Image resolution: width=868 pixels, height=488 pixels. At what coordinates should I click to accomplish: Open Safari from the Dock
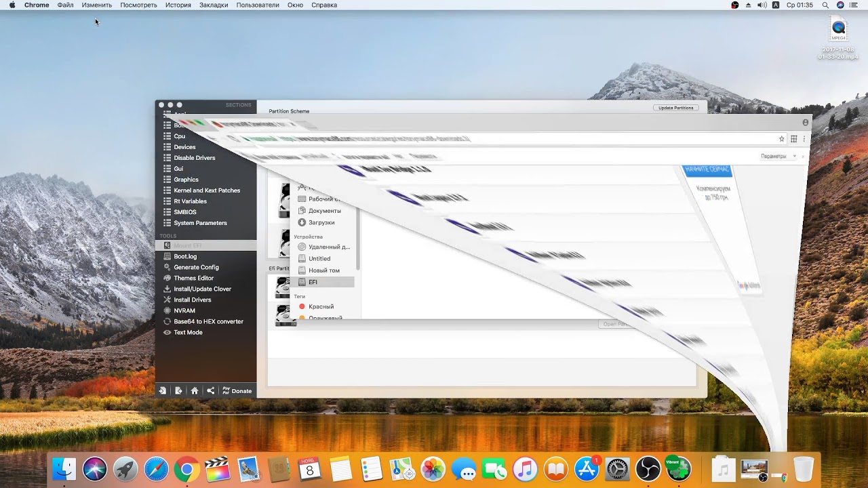tap(156, 468)
